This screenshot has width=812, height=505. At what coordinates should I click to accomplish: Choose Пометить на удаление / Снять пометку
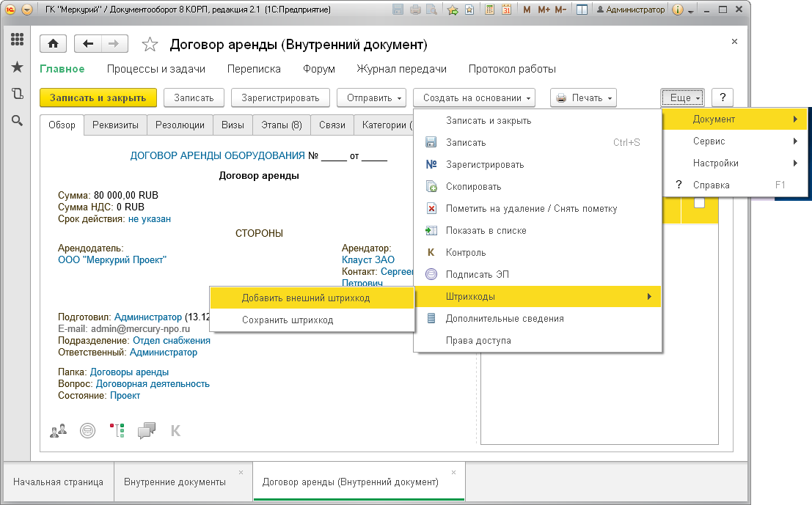pos(538,208)
